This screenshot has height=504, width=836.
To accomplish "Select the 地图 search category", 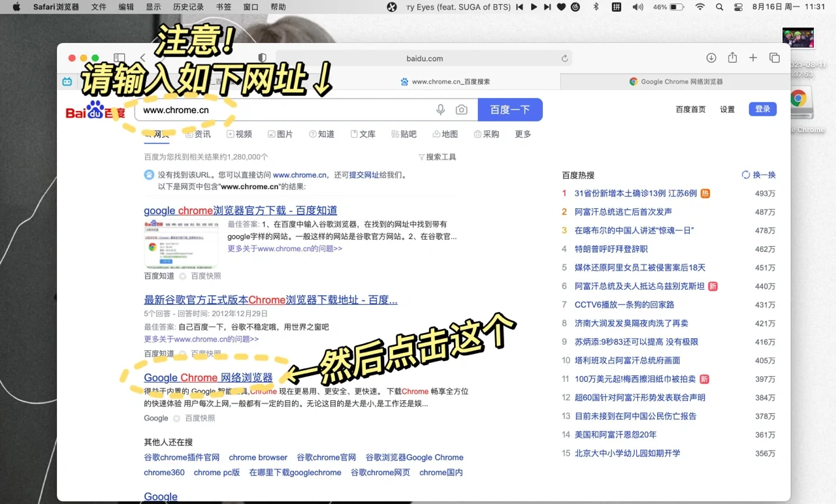I will click(x=445, y=134).
